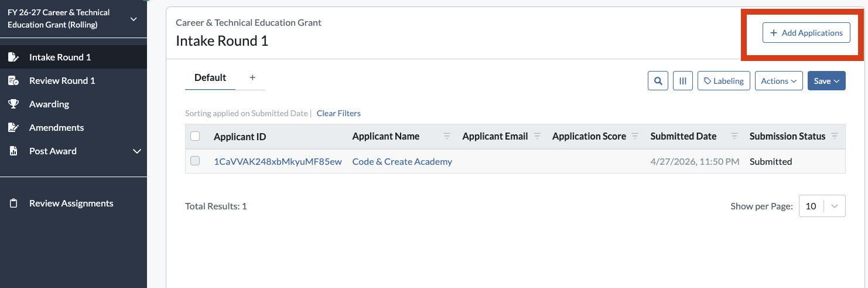868x288 pixels.
Task: Click the Add Applications button
Action: point(806,33)
